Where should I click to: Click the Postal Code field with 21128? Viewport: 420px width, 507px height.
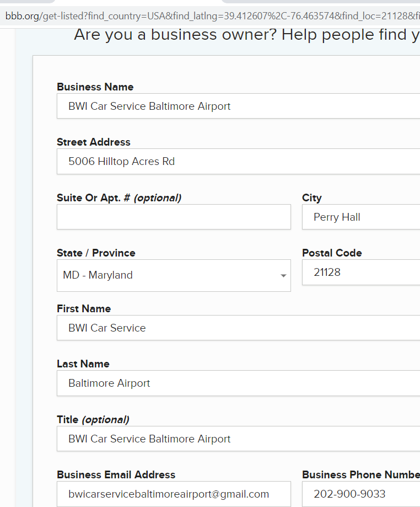[x=361, y=272]
